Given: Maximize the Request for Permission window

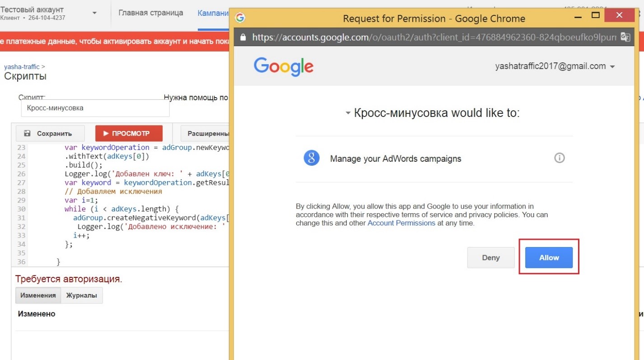Looking at the screenshot, I should click(596, 15).
